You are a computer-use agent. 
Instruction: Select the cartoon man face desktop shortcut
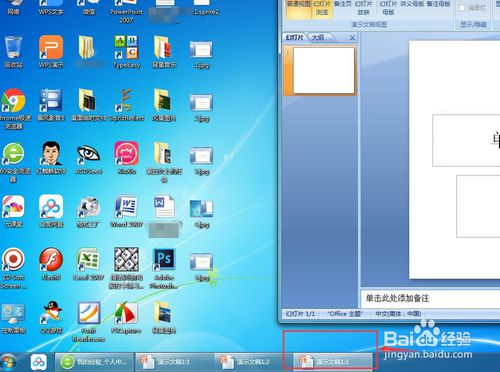[51, 158]
